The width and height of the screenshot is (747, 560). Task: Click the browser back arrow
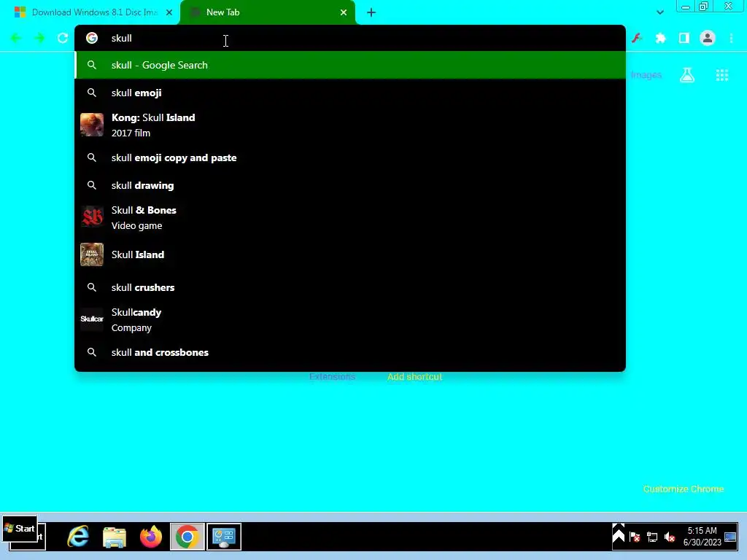click(15, 38)
